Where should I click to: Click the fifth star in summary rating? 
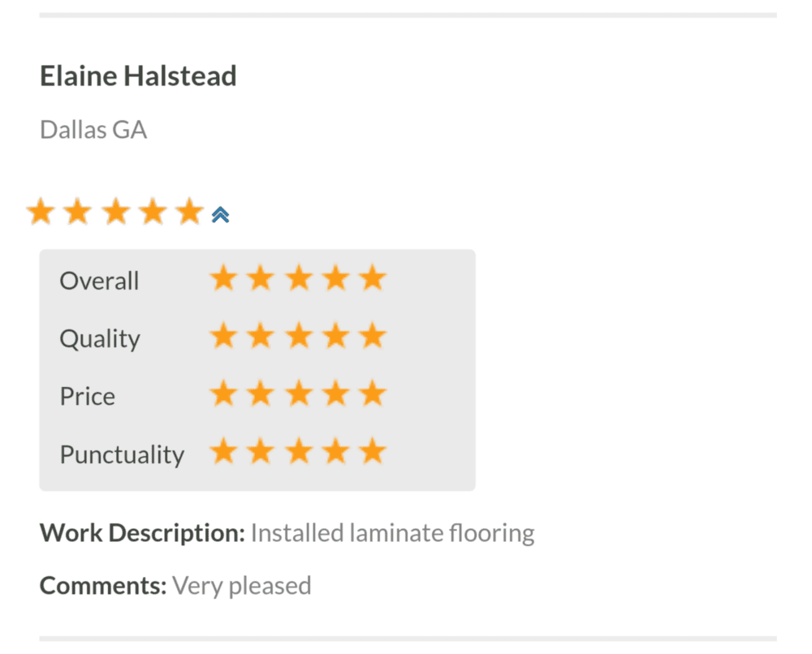click(x=189, y=213)
